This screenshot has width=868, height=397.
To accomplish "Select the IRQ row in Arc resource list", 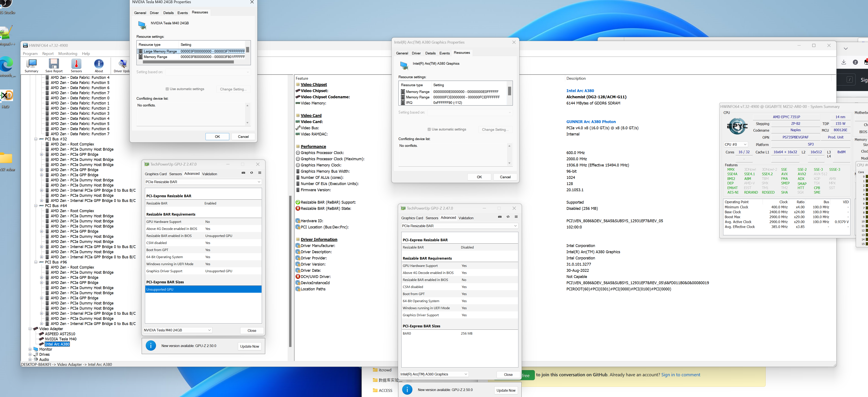I will [453, 103].
